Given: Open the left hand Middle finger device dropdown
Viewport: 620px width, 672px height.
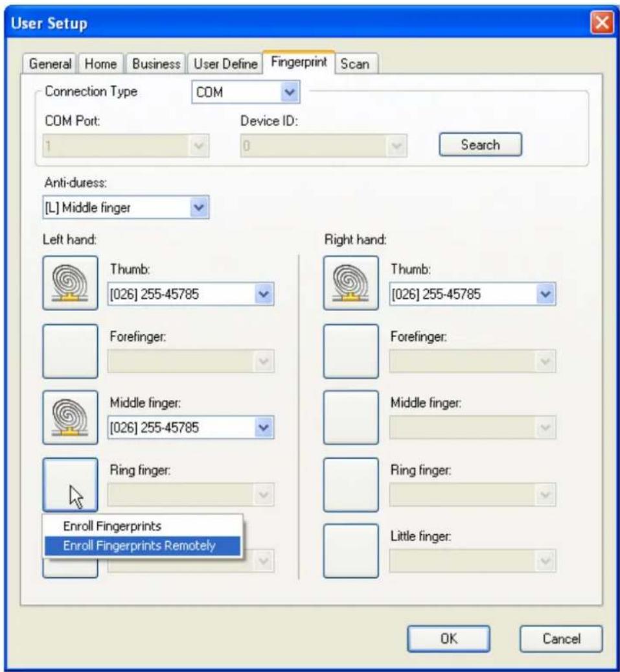Looking at the screenshot, I should tap(190, 427).
